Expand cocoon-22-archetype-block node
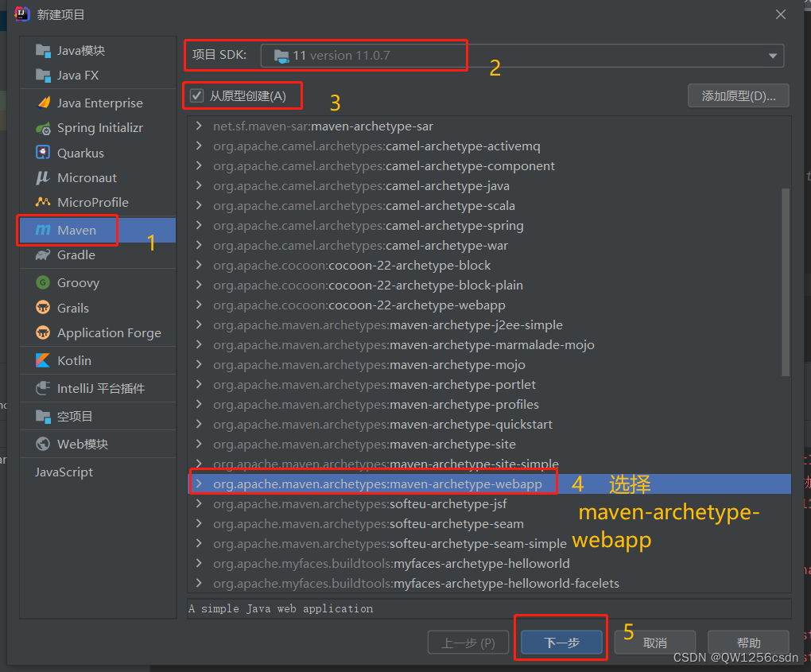The image size is (811, 672). pos(199,265)
